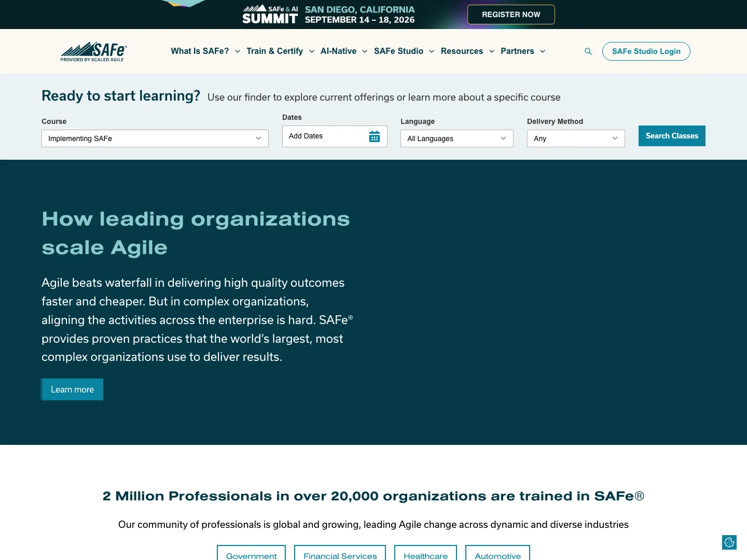This screenshot has height=560, width=747.
Task: Open the cookie preferences icon
Action: [729, 542]
